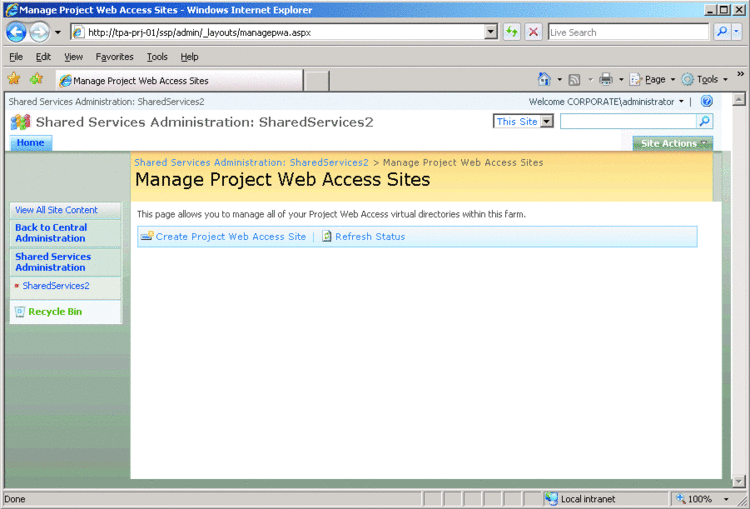Click the SharePoint site search text box
Viewport: 750px width, 509px height.
click(x=628, y=122)
